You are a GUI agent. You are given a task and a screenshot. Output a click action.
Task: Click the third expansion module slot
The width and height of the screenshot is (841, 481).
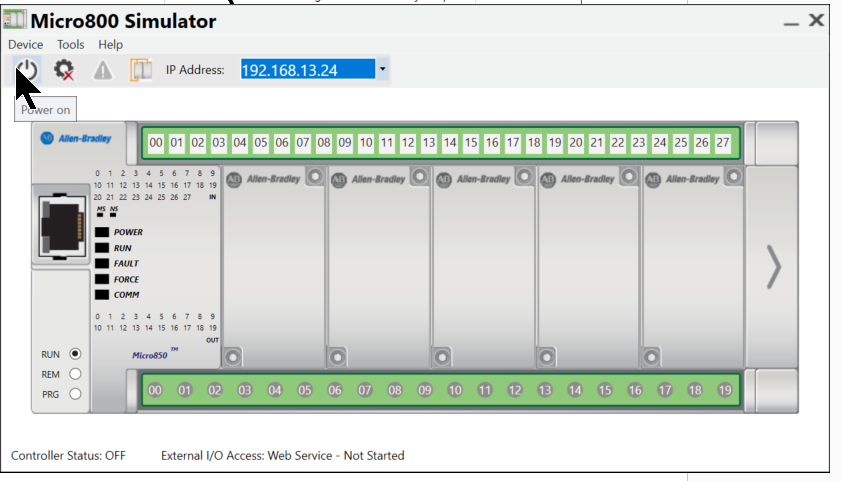tap(483, 267)
